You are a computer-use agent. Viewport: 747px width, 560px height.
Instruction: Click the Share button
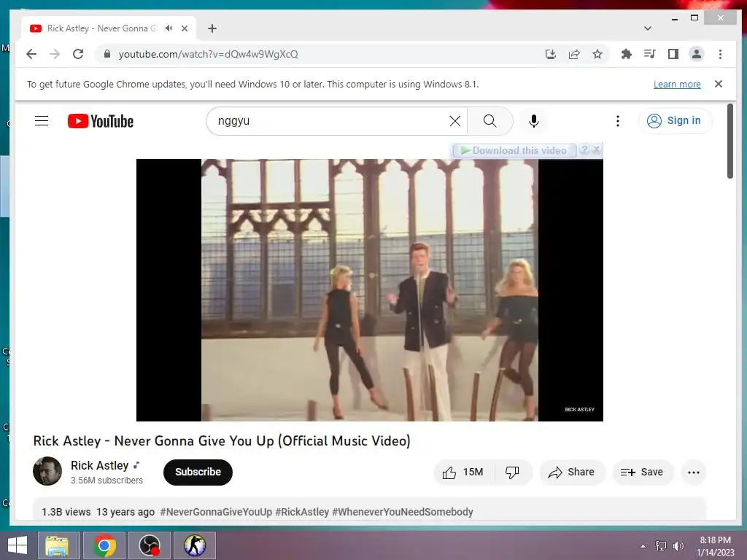click(x=572, y=472)
